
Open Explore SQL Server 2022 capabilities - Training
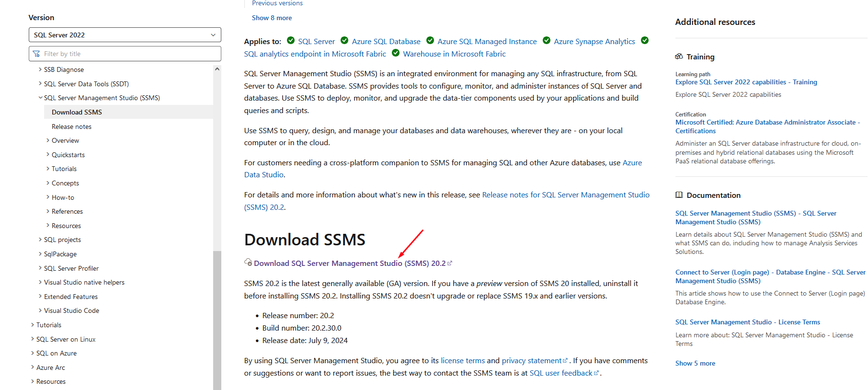(x=746, y=82)
